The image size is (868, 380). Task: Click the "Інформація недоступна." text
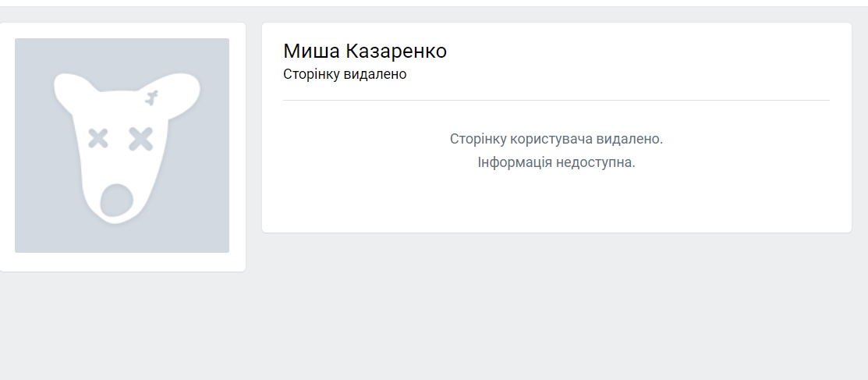click(x=556, y=163)
